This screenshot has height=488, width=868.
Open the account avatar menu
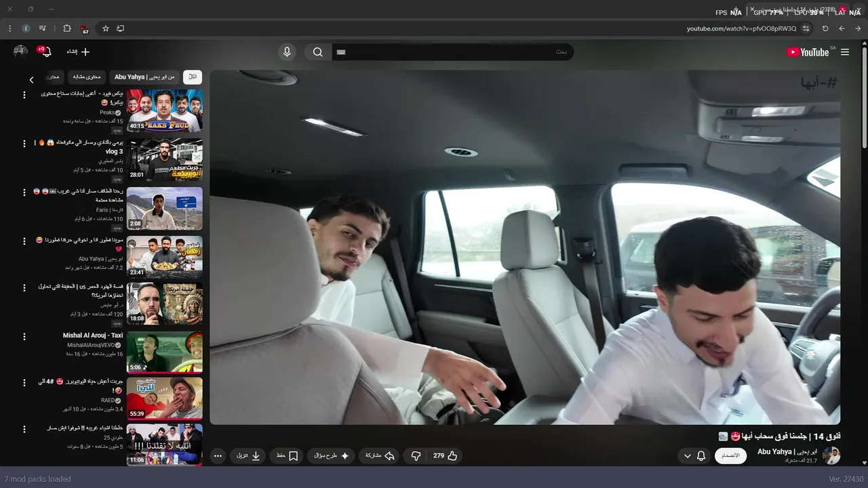(x=21, y=52)
